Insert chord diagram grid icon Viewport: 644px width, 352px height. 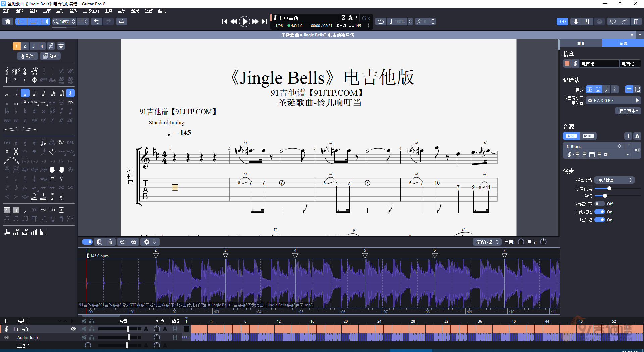tap(7, 210)
